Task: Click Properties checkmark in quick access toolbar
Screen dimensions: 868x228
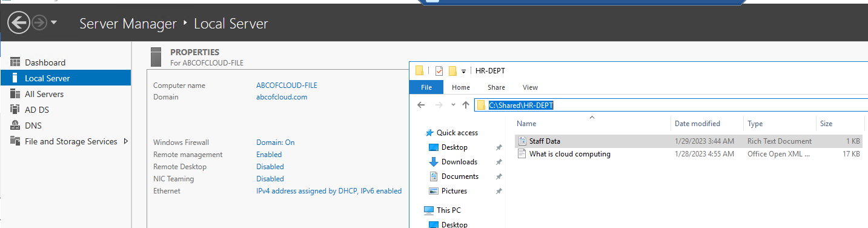Action: tap(439, 71)
